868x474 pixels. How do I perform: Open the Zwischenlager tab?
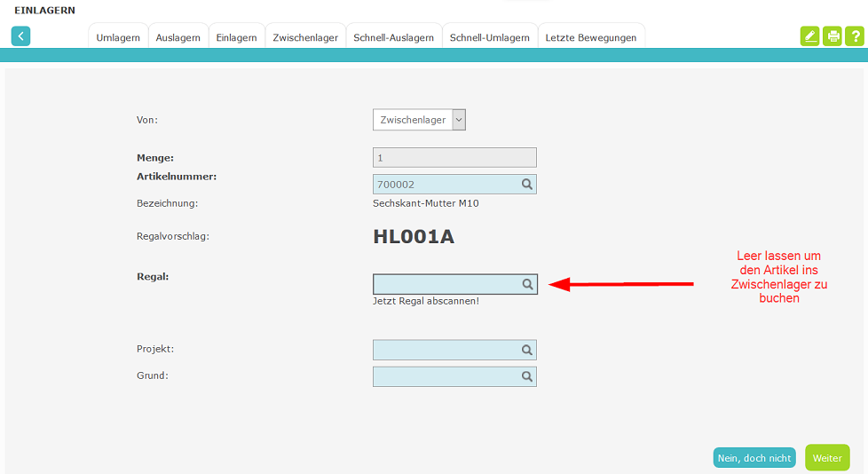pos(305,36)
